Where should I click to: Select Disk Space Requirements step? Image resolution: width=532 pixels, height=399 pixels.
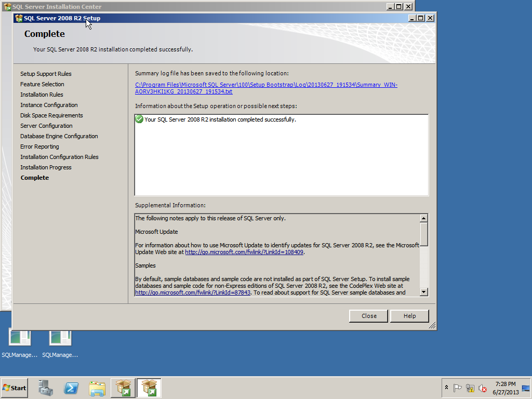pos(51,115)
